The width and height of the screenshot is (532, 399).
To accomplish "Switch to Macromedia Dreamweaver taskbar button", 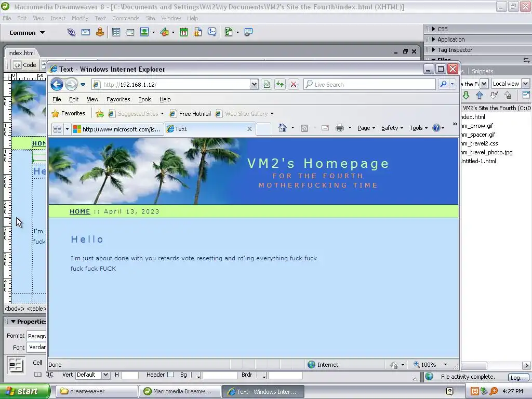I will pyautogui.click(x=180, y=391).
